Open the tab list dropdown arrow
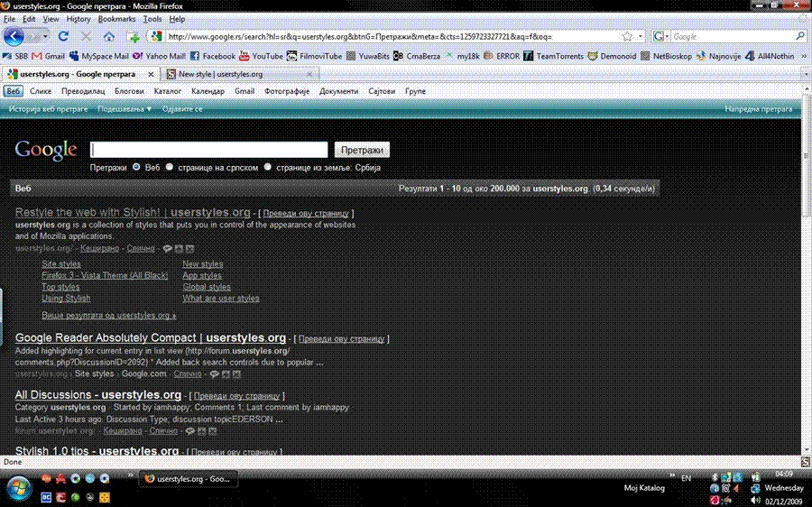This screenshot has height=507, width=812. pos(806,74)
